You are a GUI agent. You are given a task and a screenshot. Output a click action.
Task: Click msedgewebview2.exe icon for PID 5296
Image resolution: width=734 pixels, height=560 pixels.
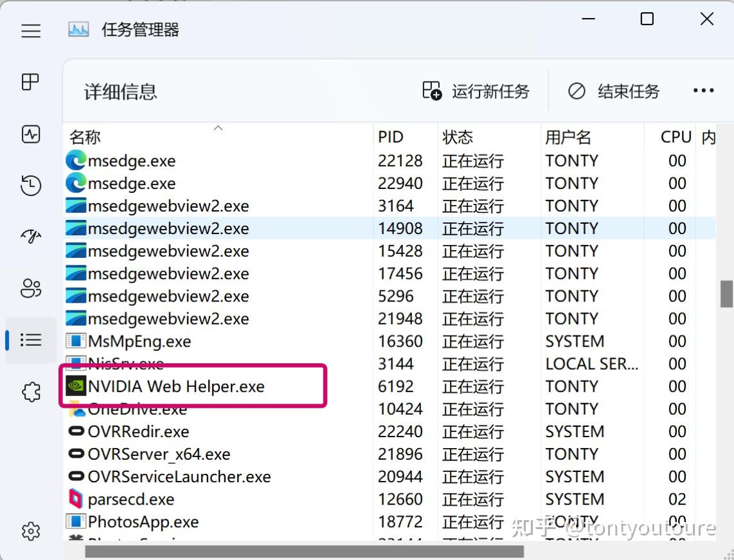[x=76, y=296]
